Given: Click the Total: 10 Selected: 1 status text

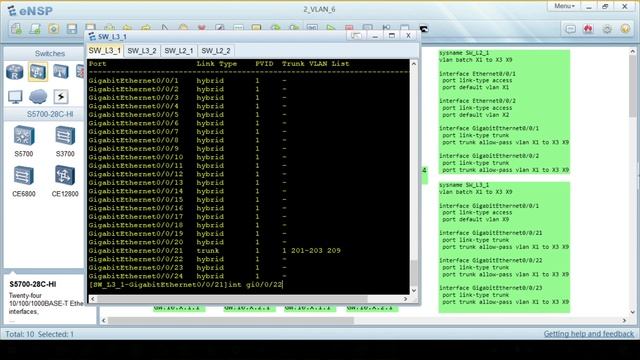Looking at the screenshot, I should 39,334.
